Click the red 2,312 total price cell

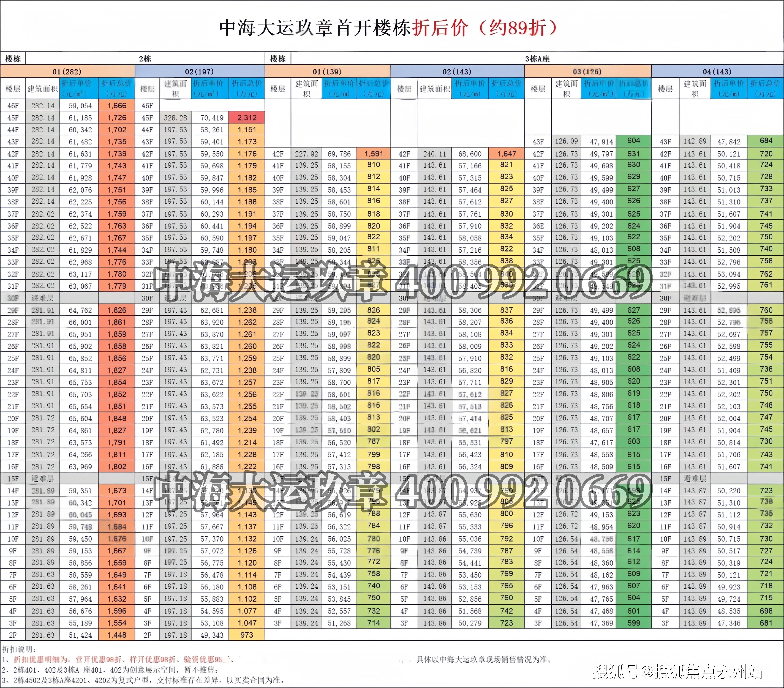(247, 118)
